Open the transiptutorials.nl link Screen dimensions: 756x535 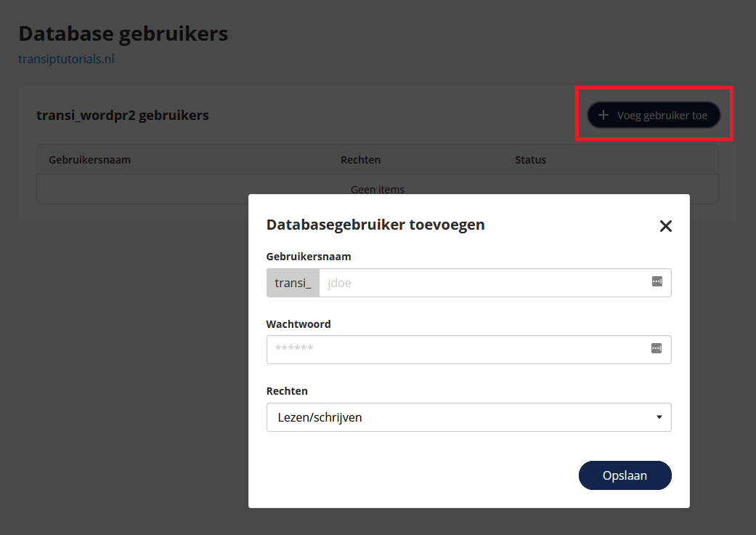click(x=66, y=59)
